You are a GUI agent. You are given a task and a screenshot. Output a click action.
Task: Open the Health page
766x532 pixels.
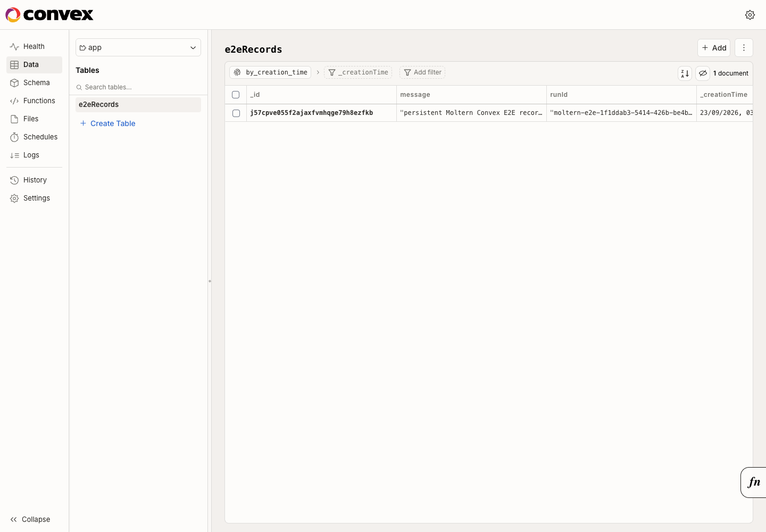tap(34, 47)
